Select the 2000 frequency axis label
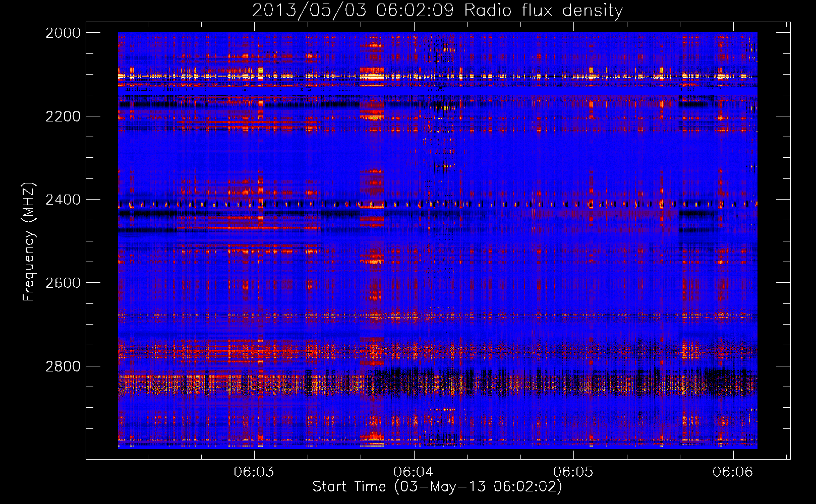Viewport: 816px width, 504px height. tap(63, 33)
